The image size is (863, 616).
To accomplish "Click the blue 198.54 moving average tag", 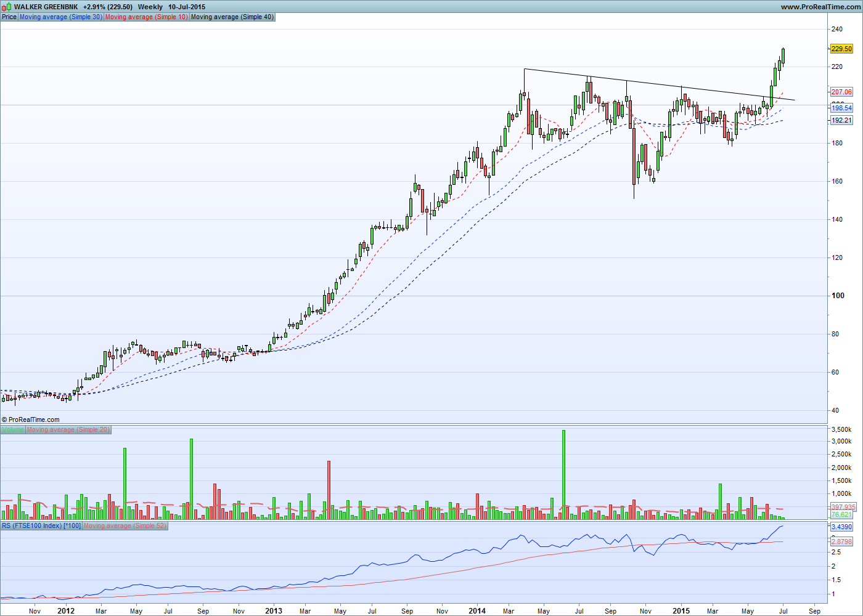I will click(x=841, y=108).
